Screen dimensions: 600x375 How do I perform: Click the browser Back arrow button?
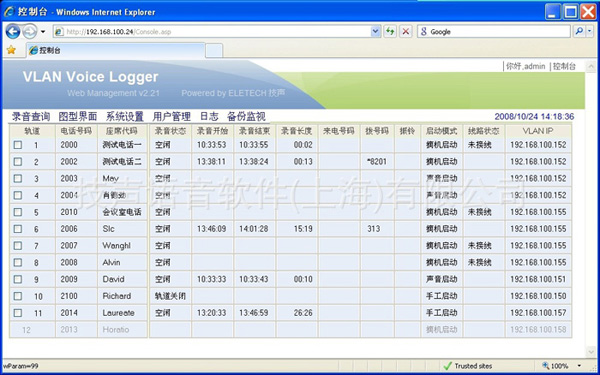[x=13, y=31]
